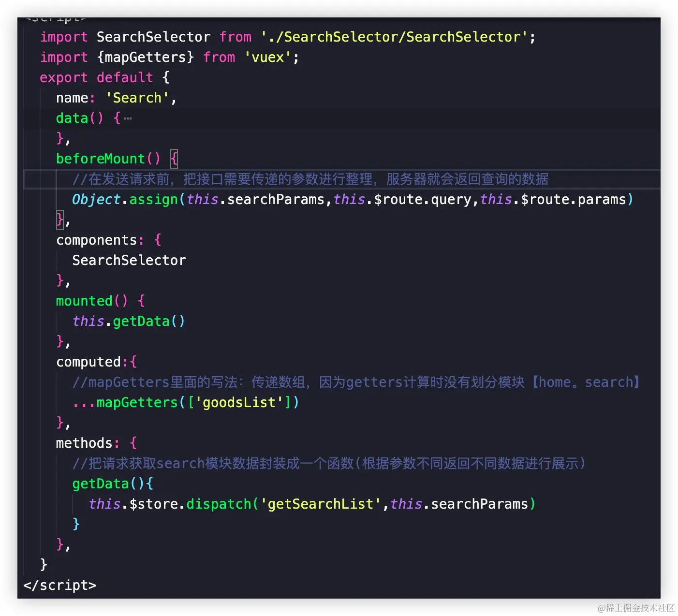Click Object.assign call

(x=125, y=199)
